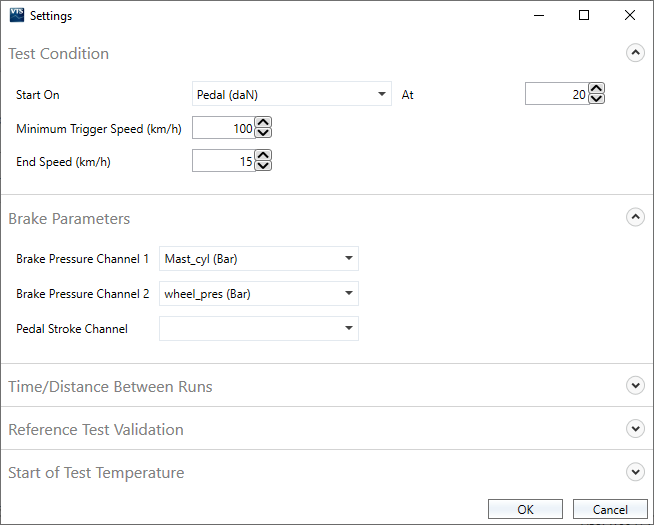Expand the Start of Test Temperature section
This screenshot has height=525, width=654.
[635, 472]
